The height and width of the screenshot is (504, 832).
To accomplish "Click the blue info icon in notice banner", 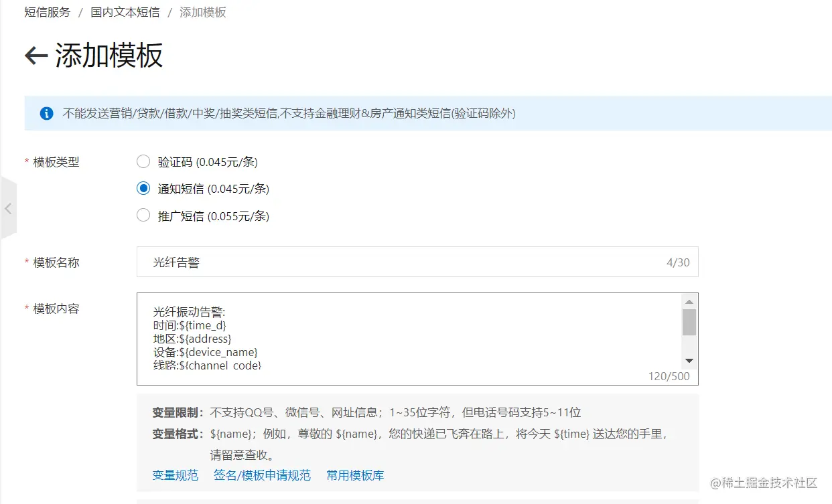I will click(x=46, y=113).
